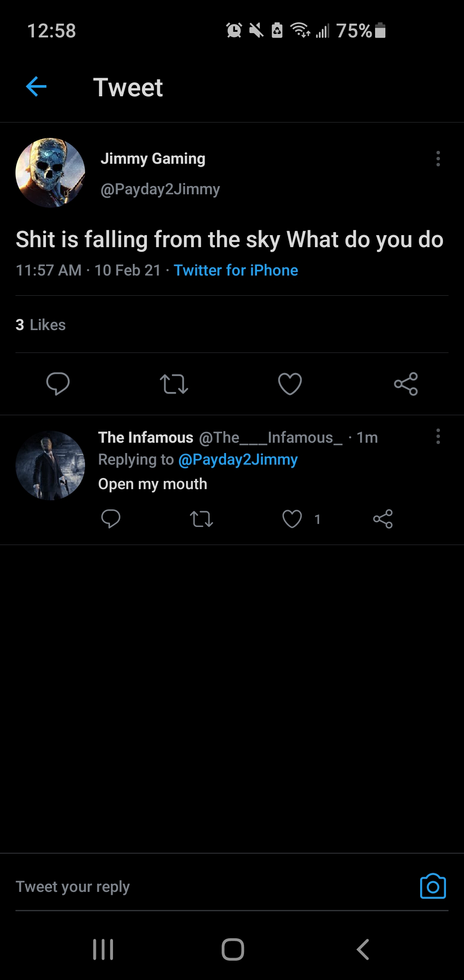The image size is (464, 980).
Task: View the 3 Likes list
Action: [x=41, y=325]
